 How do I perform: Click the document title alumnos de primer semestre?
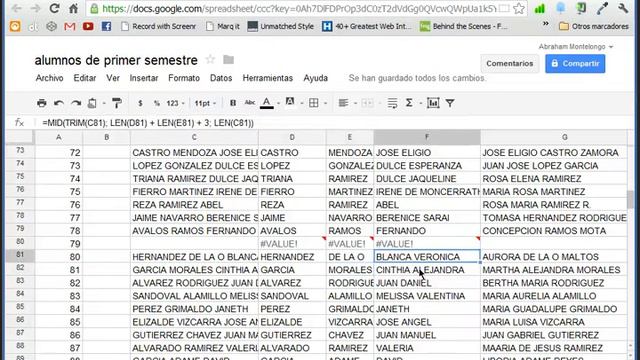click(116, 60)
